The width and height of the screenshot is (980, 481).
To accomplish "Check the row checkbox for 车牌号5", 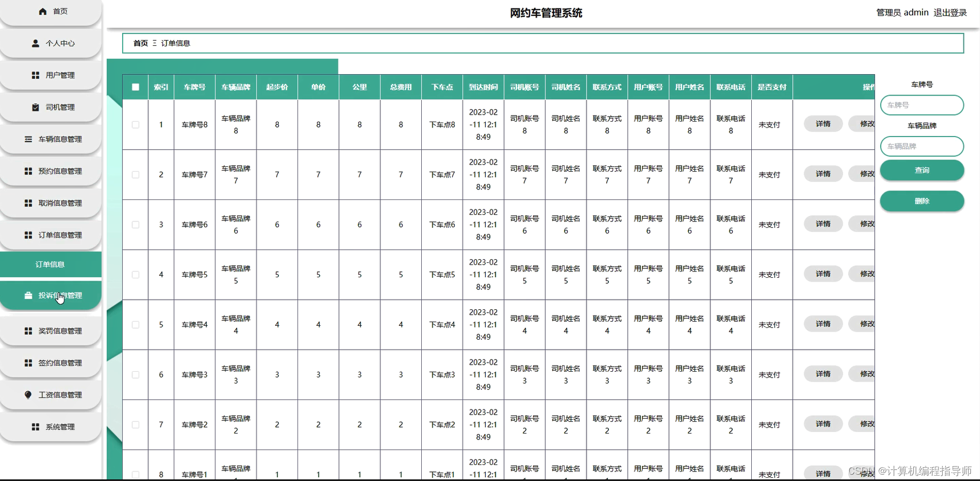I will tap(135, 275).
